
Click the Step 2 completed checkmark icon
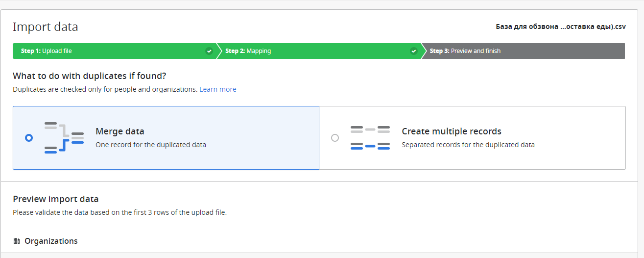point(414,51)
